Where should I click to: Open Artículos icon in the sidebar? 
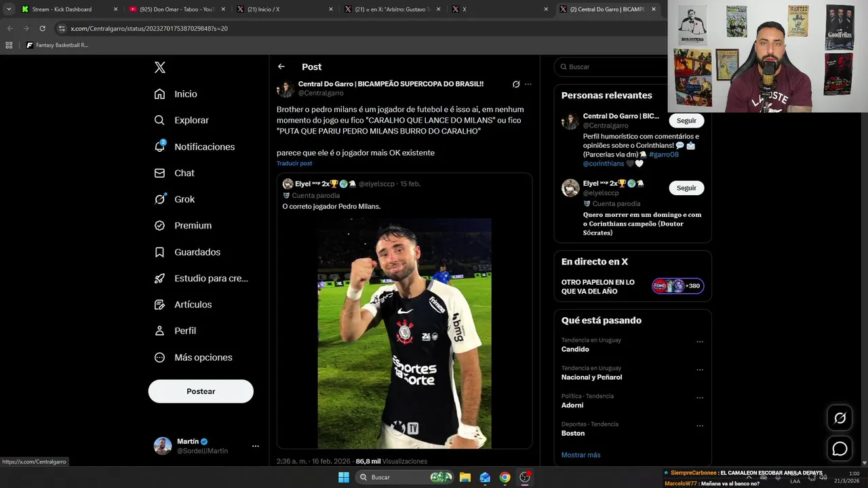coord(159,304)
